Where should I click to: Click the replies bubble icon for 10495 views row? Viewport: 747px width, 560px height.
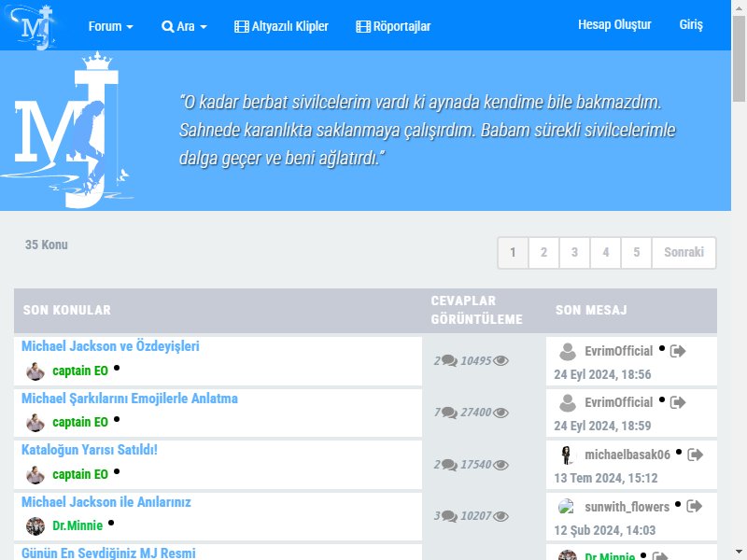point(449,361)
